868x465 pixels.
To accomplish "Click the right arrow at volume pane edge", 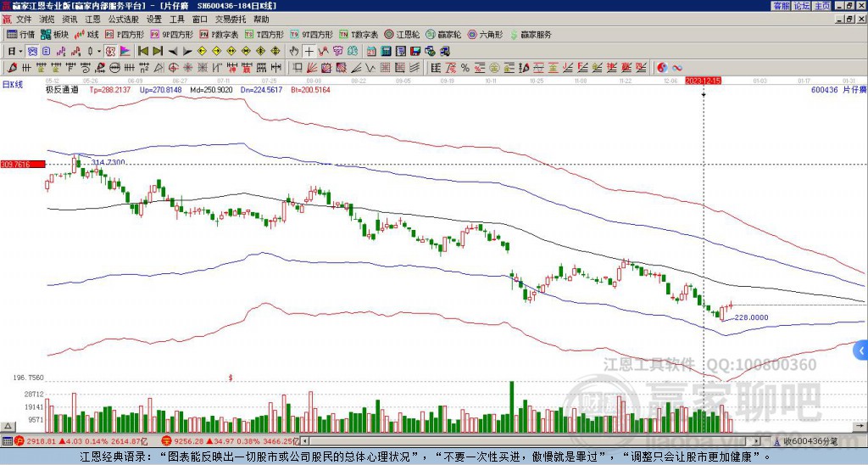I will click(x=860, y=427).
